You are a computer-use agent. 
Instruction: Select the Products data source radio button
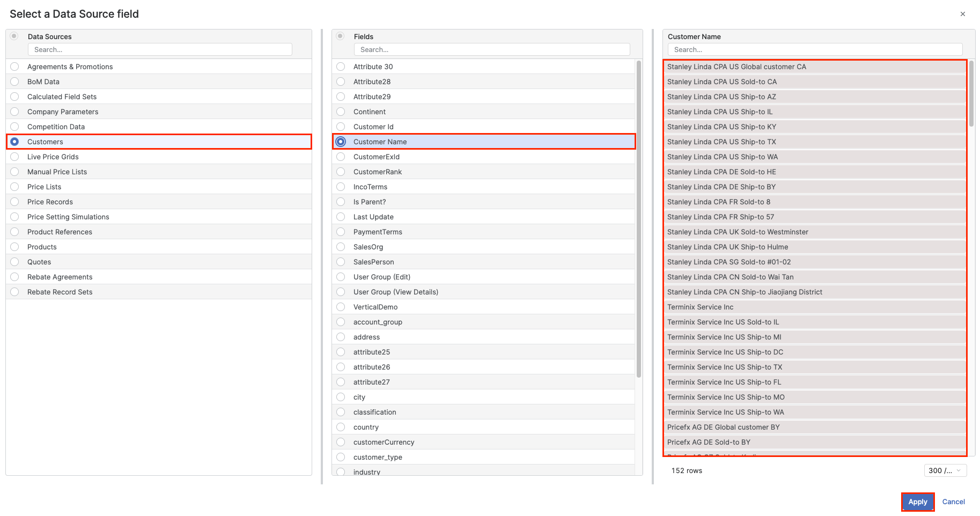(x=15, y=247)
